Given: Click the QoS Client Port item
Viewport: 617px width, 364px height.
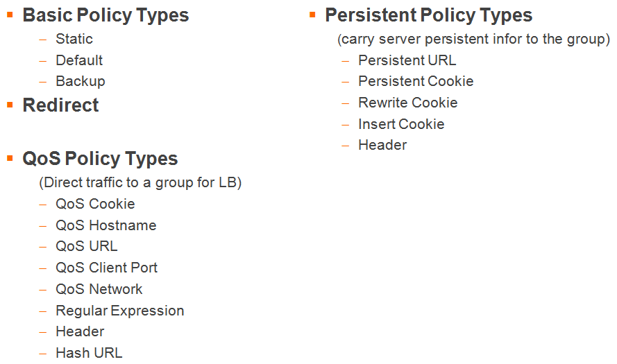Looking at the screenshot, I should 106,268.
